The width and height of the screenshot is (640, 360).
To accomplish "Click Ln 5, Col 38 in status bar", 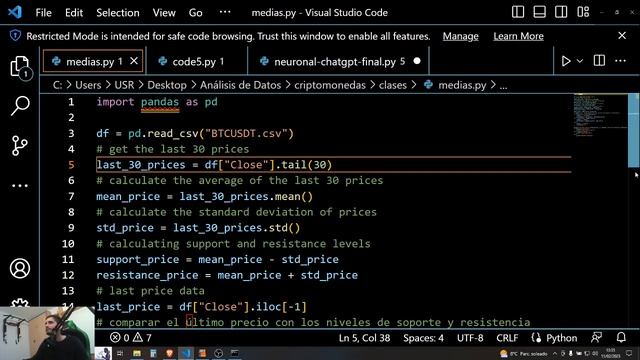I will pyautogui.click(x=364, y=338).
